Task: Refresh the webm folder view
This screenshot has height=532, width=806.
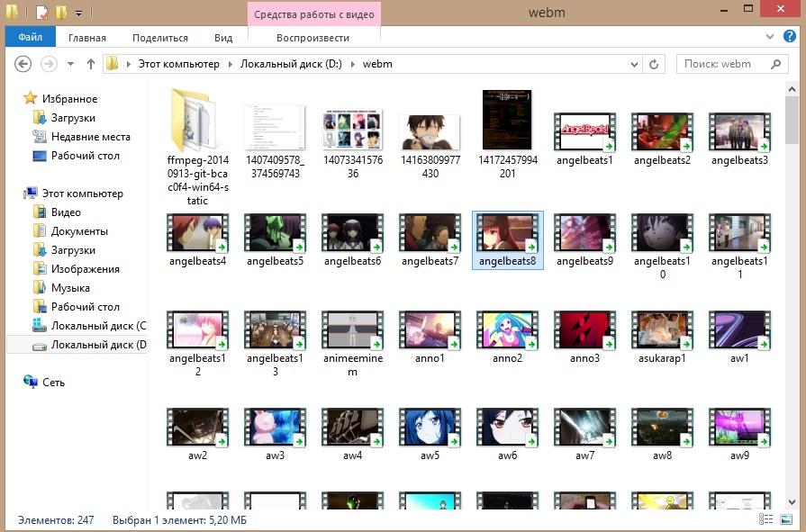Action: point(654,64)
